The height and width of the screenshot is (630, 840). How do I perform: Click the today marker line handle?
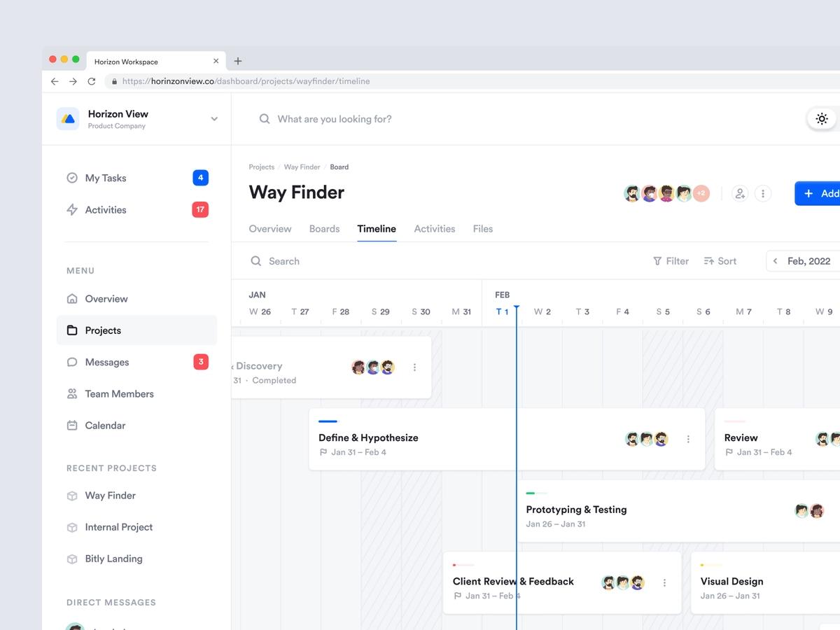click(x=517, y=307)
